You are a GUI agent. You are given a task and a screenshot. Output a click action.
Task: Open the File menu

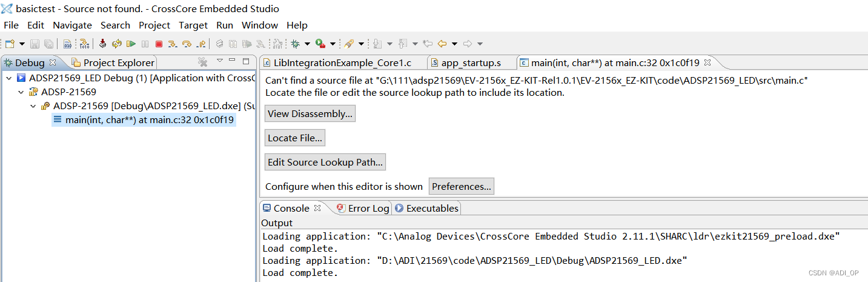pyautogui.click(x=11, y=25)
